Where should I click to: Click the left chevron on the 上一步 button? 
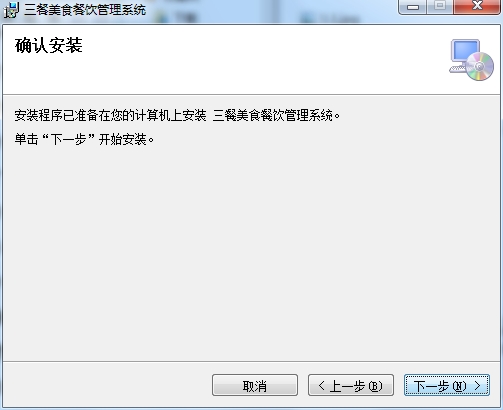tap(321, 386)
